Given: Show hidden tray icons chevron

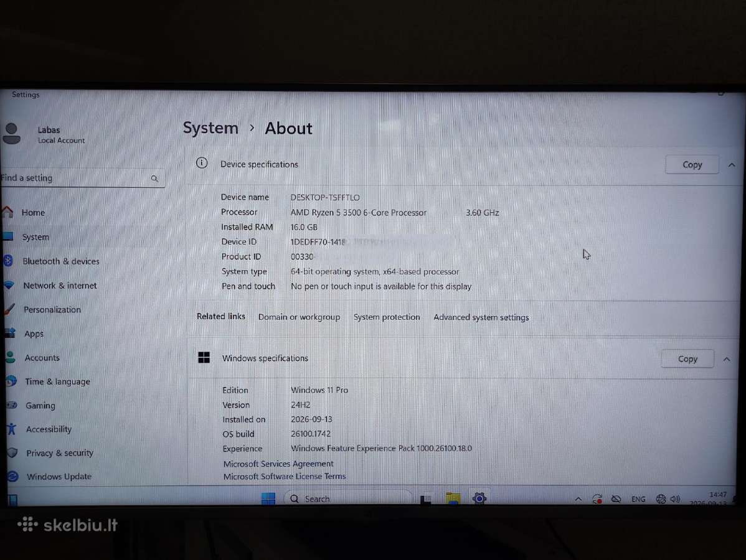Looking at the screenshot, I should point(578,498).
